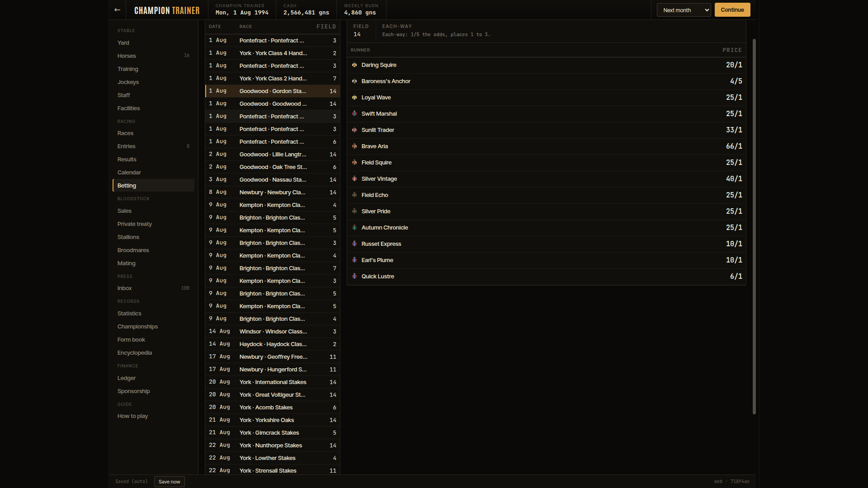Screen dimensions: 868x488
Task: Select the York International Stakes race
Action: tap(273, 382)
